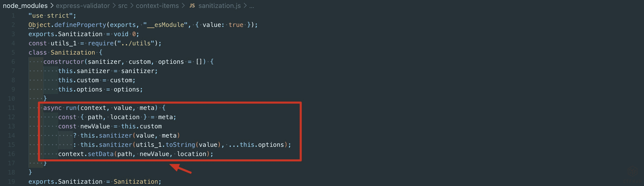
Task: Click the constructor keyword
Action: point(64,62)
